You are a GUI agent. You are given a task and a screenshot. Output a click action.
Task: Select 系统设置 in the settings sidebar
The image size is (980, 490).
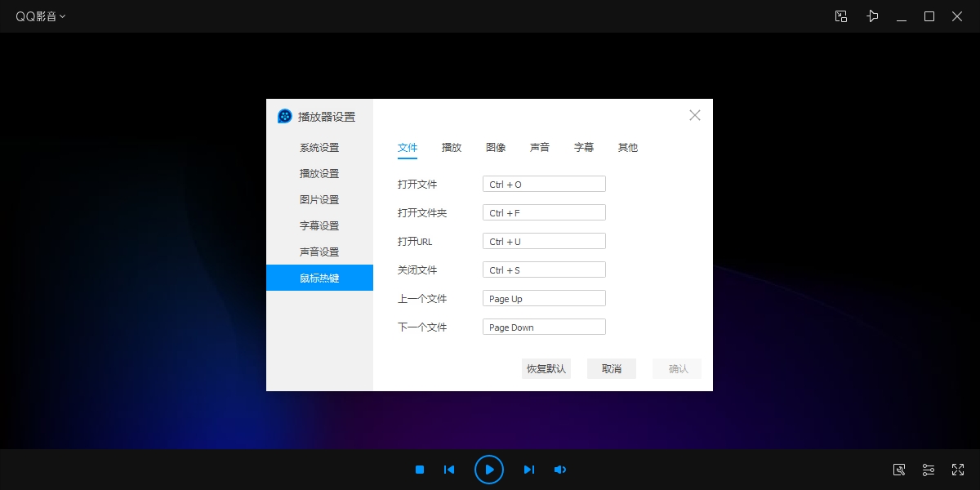pyautogui.click(x=319, y=148)
